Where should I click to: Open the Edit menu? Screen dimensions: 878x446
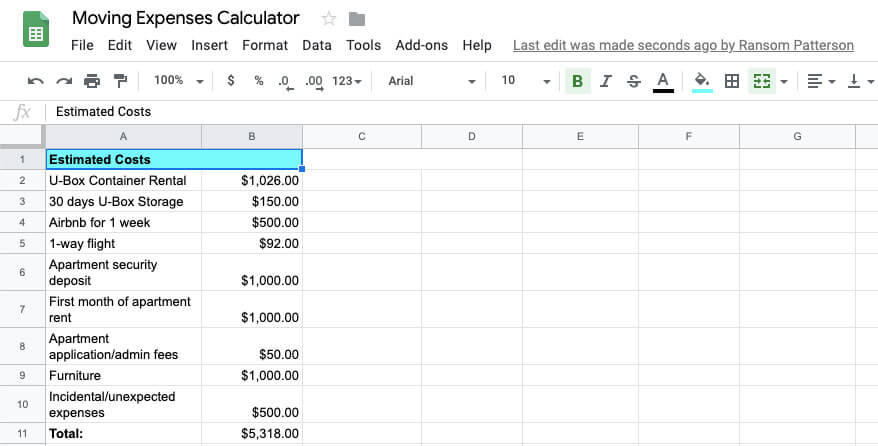coord(120,45)
